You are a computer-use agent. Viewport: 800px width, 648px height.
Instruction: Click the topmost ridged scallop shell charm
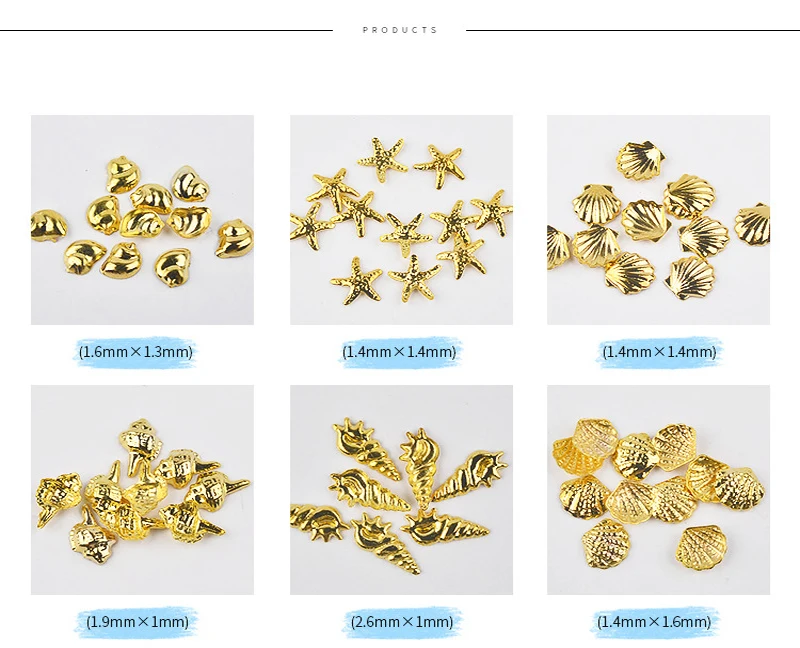coord(640,160)
